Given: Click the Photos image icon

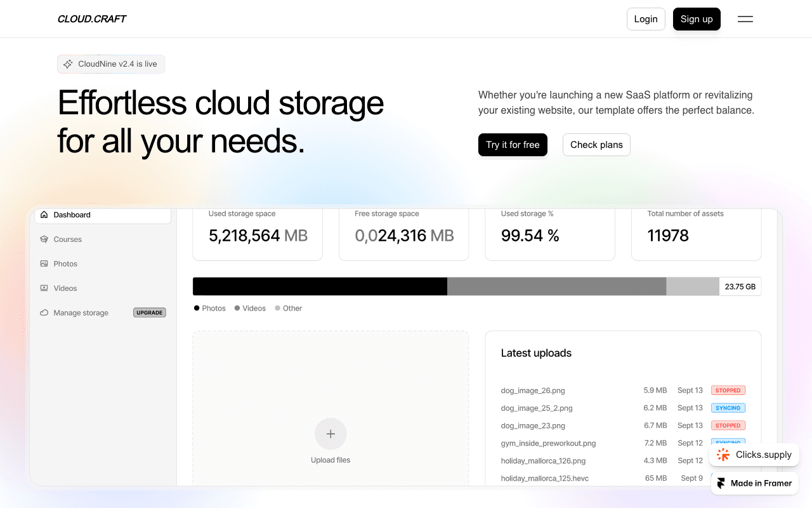Looking at the screenshot, I should [x=44, y=264].
